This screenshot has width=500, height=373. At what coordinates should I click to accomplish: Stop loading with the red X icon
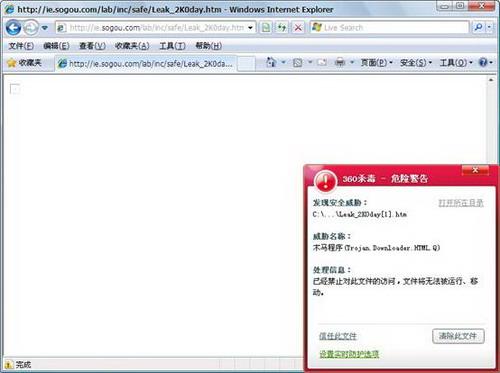[x=298, y=28]
